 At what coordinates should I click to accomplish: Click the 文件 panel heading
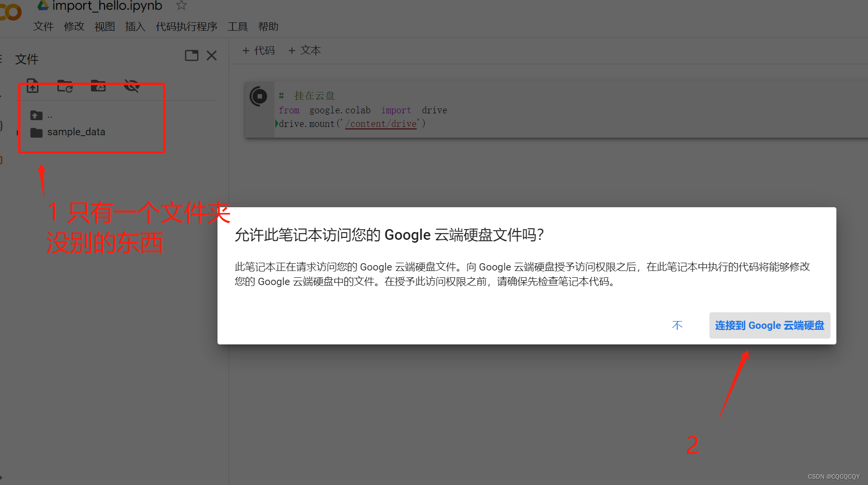click(x=27, y=59)
